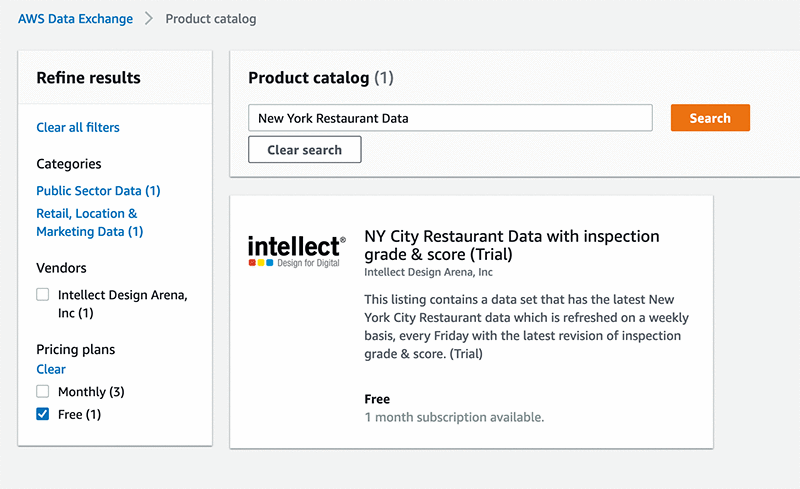
Task: Enable the Monthly pricing plan filter
Action: [43, 392]
